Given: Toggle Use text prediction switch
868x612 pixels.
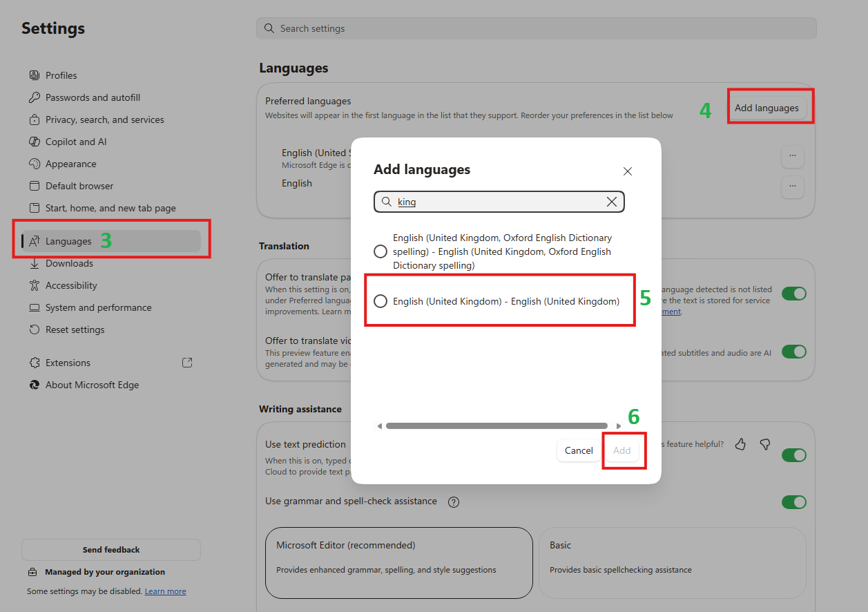Looking at the screenshot, I should [x=793, y=455].
